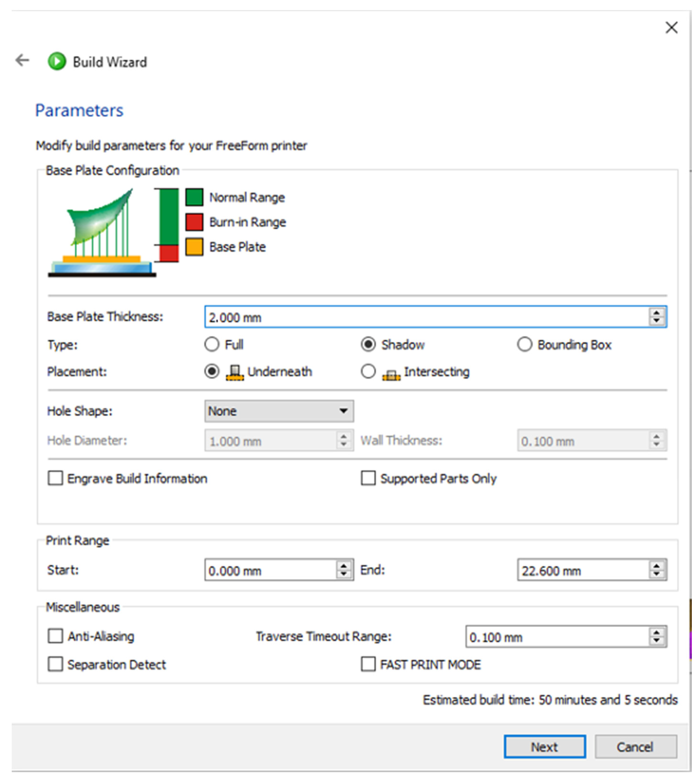Enable FAST PRINT MODE checkbox
The width and height of the screenshot is (698, 784).
pyautogui.click(x=368, y=664)
